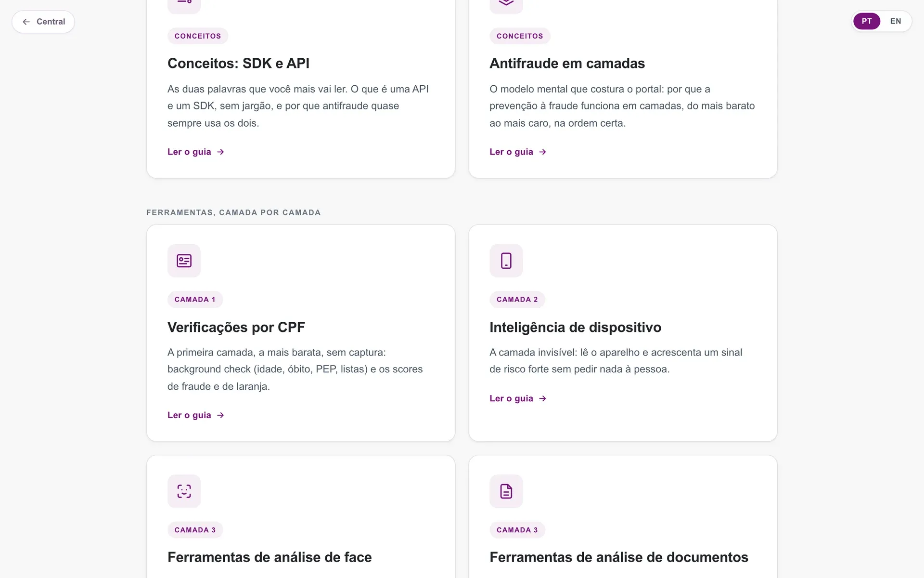Click the CONCEITOS badge on the SDK e API card

pos(197,36)
